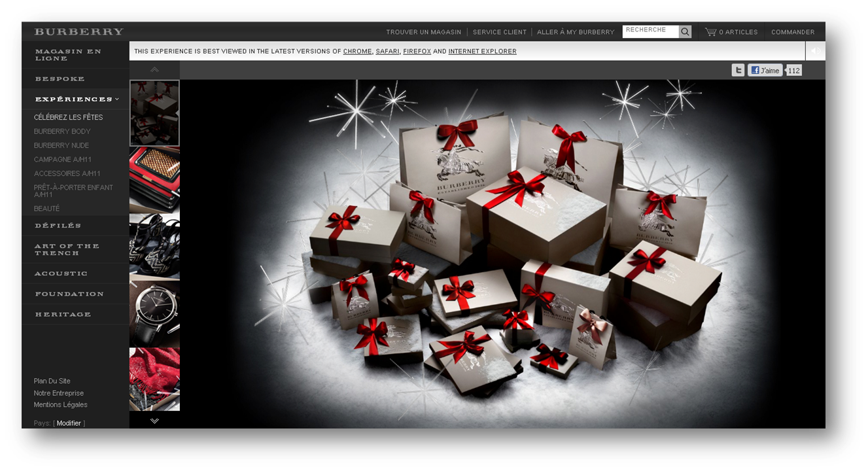Click in the Recherche search field
868x471 pixels.
(x=650, y=31)
